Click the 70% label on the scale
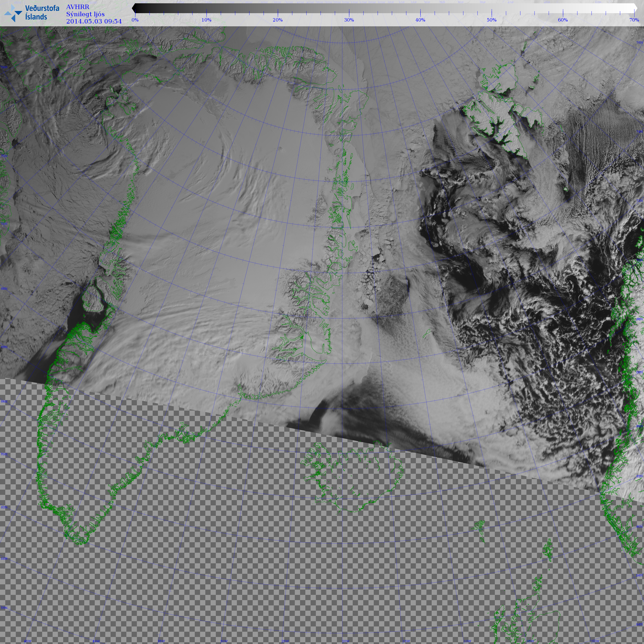This screenshot has width=644, height=644. click(x=634, y=20)
